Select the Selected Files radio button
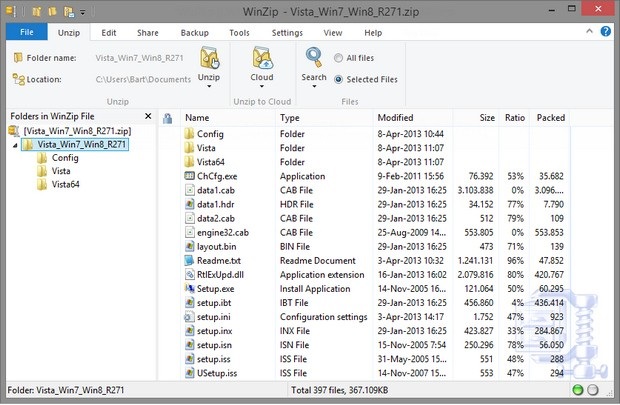This screenshot has width=620, height=405. tap(338, 79)
